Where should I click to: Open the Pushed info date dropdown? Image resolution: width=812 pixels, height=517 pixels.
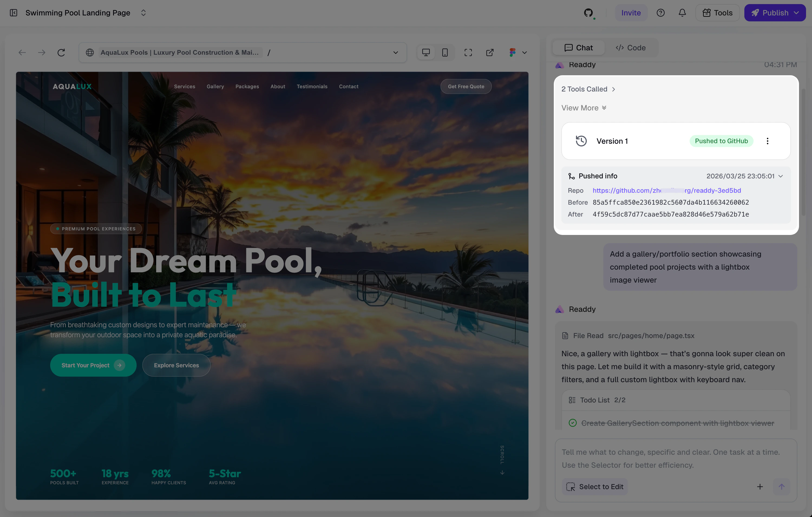780,176
